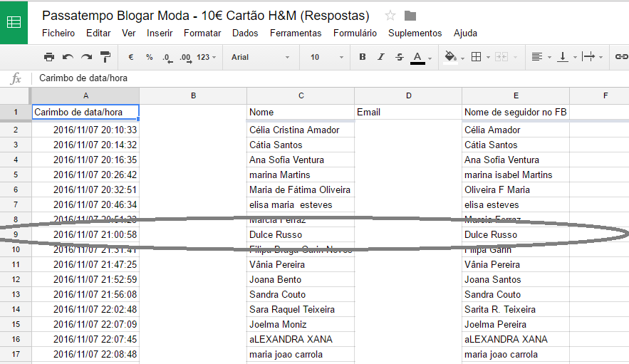Image resolution: width=629 pixels, height=364 pixels.
Task: Select cell 'Joelma Moniz'
Action: 301,324
